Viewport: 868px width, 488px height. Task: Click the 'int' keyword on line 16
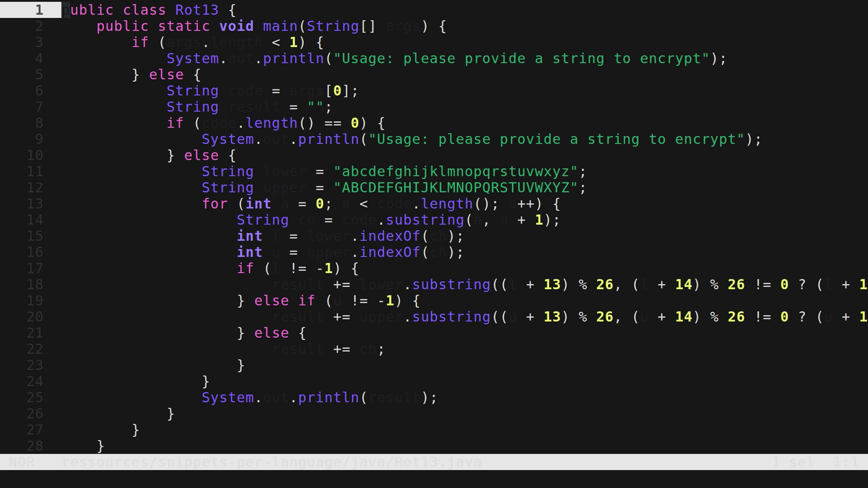(250, 252)
